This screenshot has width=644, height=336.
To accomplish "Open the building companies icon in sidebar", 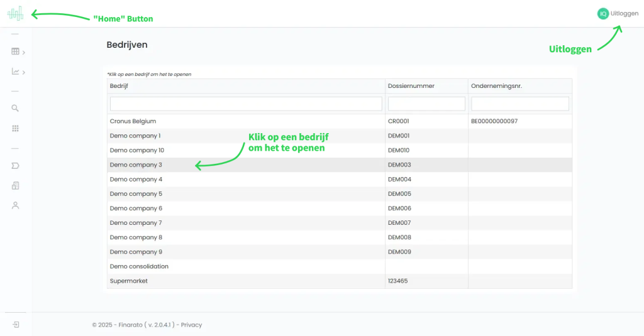I will coord(15,185).
